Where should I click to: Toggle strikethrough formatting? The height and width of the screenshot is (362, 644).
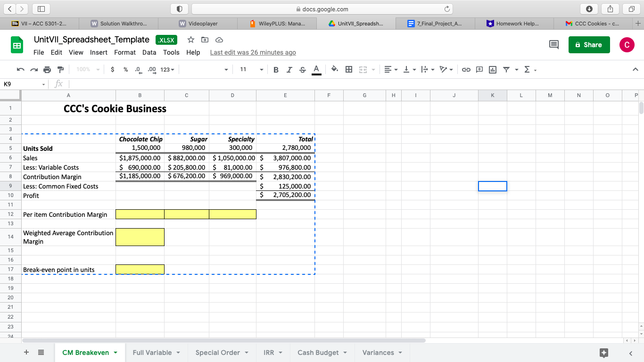(302, 69)
